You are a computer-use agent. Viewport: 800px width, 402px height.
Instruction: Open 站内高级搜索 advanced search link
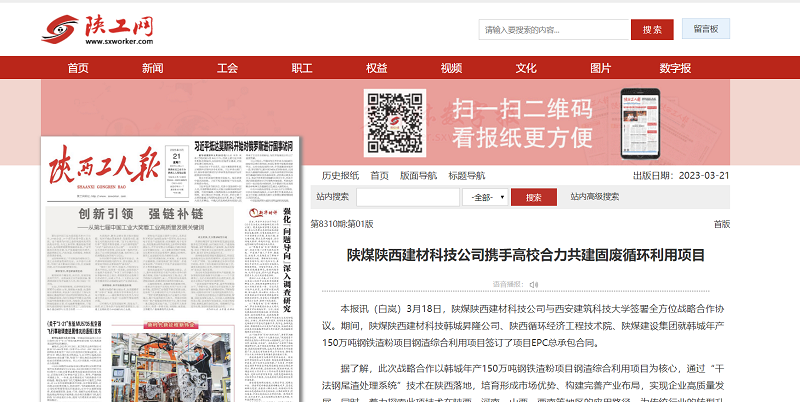(595, 196)
